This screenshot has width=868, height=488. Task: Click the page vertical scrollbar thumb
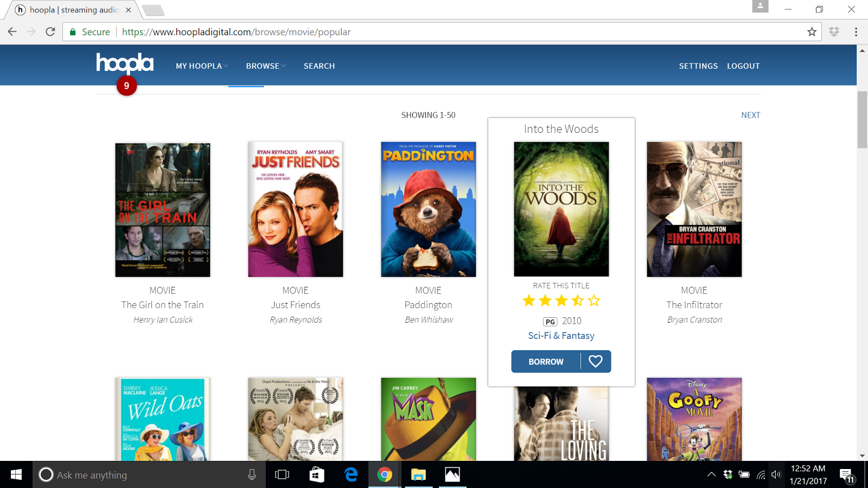(x=862, y=119)
